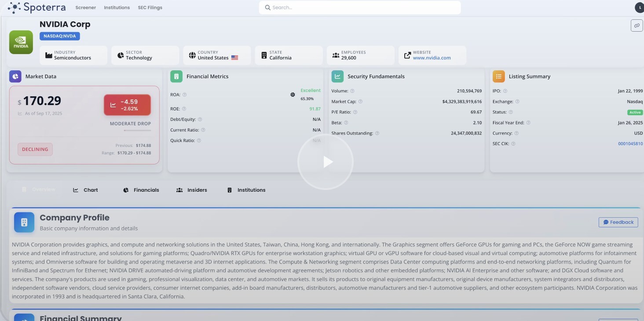Screen dimensions: 644x321
Task: Click the Market Cap info icon
Action: pos(360,102)
